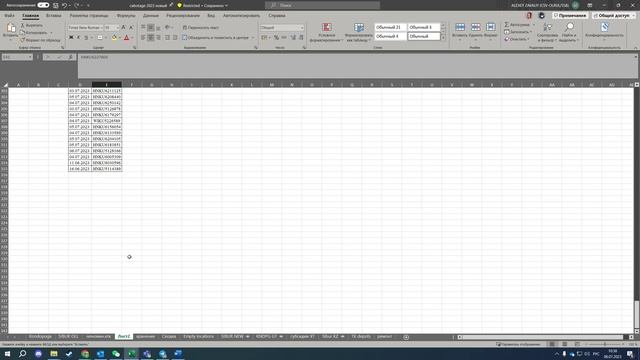Switch to the Данные ribbon tab

pos(151,16)
